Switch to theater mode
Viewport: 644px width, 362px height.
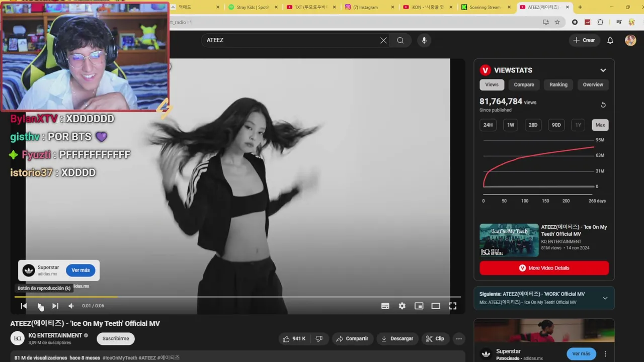(436, 306)
